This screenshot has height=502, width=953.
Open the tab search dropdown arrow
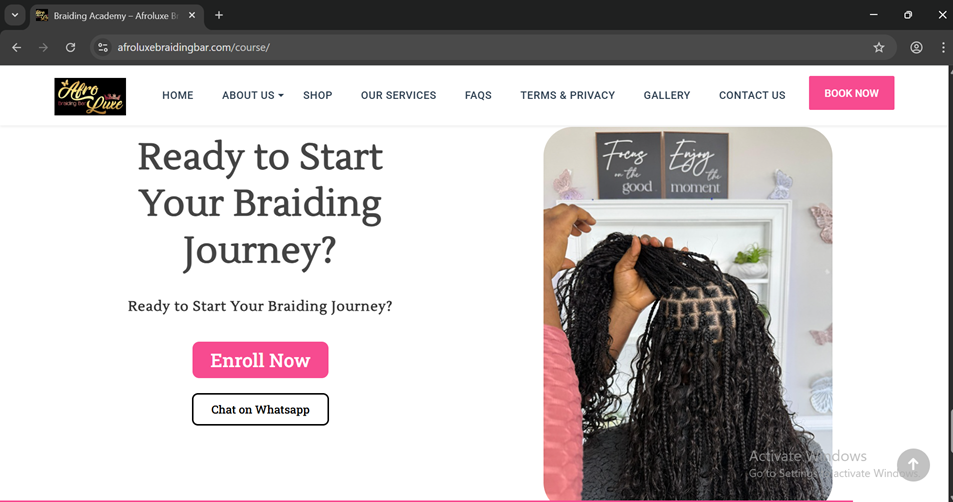tap(15, 15)
